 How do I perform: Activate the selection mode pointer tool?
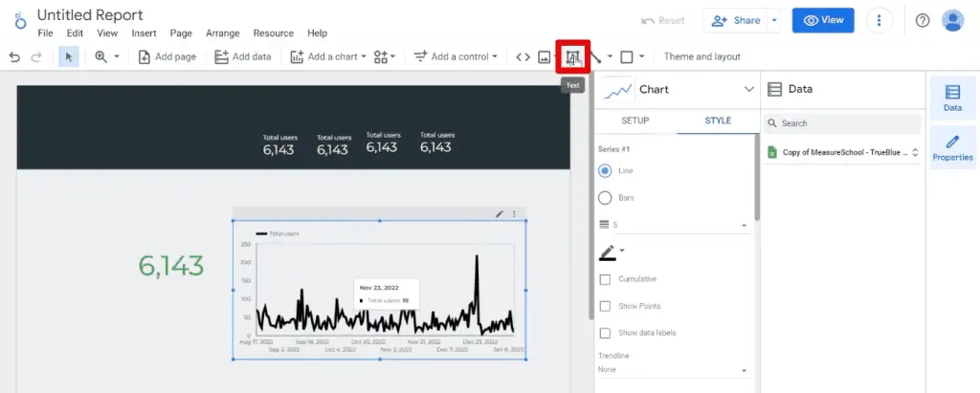[68, 57]
